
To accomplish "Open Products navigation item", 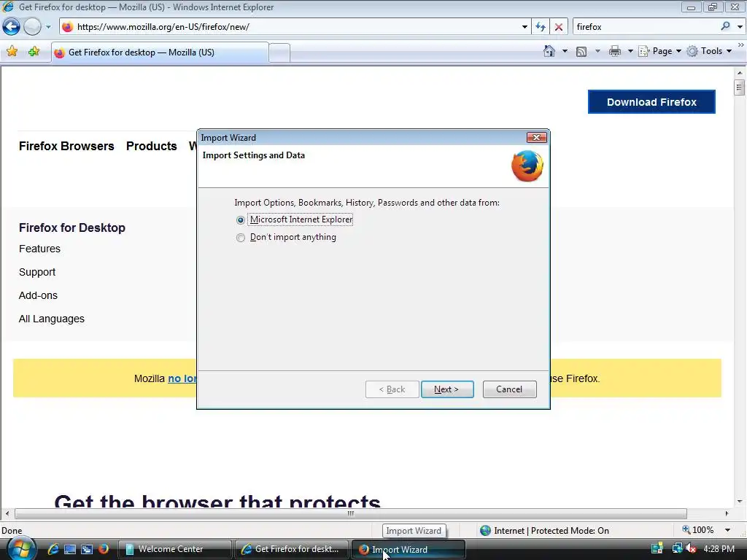I will coord(152,146).
